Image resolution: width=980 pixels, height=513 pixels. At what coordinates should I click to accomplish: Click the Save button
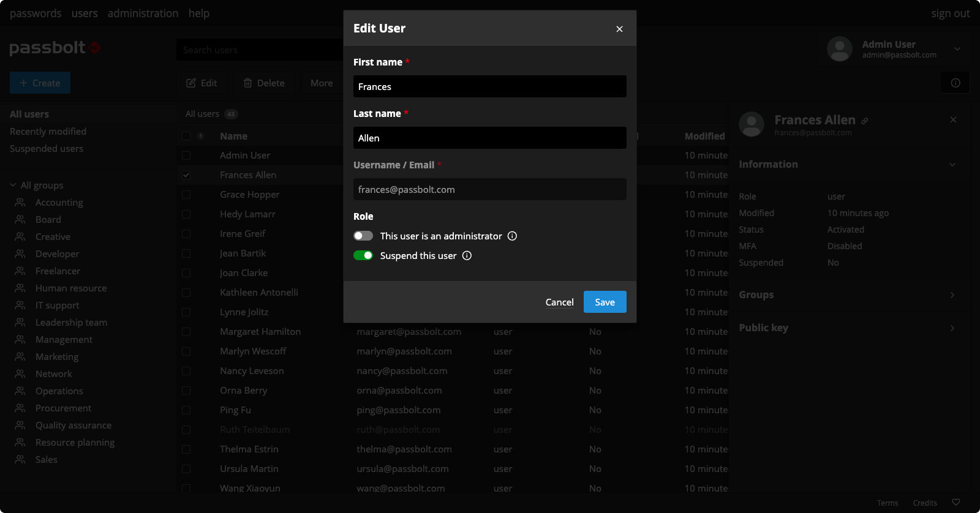point(605,302)
